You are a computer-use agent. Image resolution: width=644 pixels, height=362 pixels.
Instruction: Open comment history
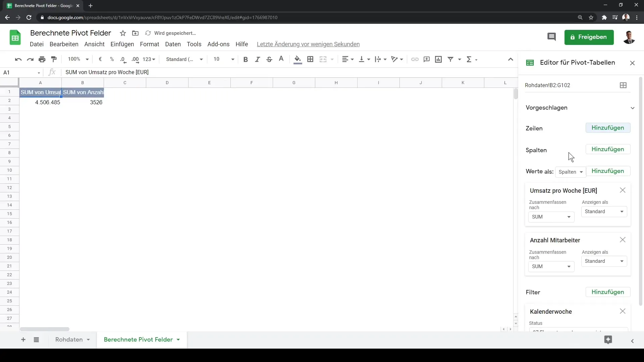552,37
